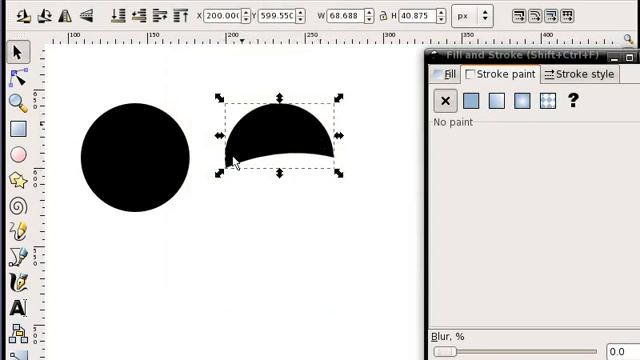The height and width of the screenshot is (360, 640).
Task: Choose Pattern paint button
Action: coord(548,101)
